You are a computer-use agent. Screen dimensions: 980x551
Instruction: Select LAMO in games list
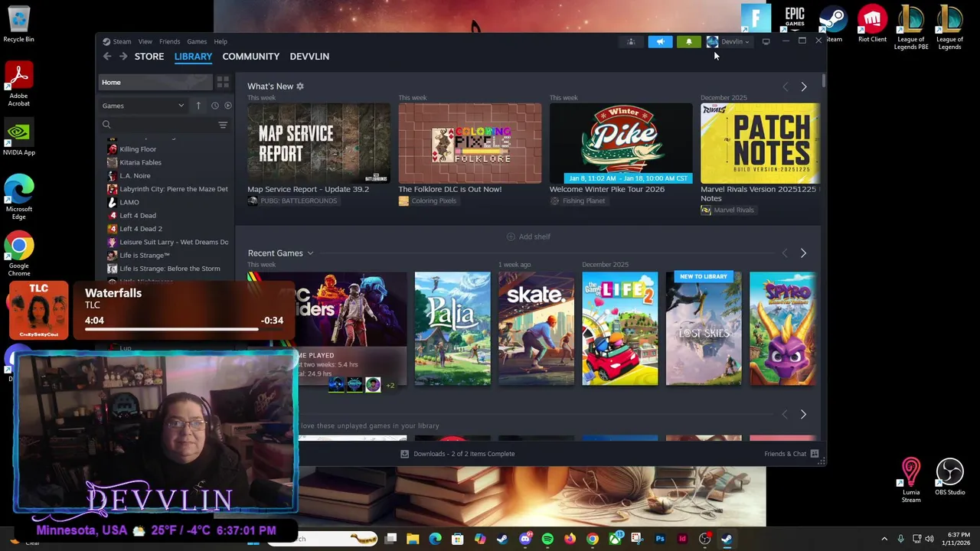129,202
